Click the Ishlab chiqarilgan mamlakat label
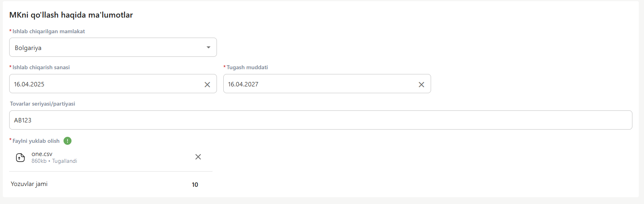Viewport: 644px width, 204px height. point(49,31)
